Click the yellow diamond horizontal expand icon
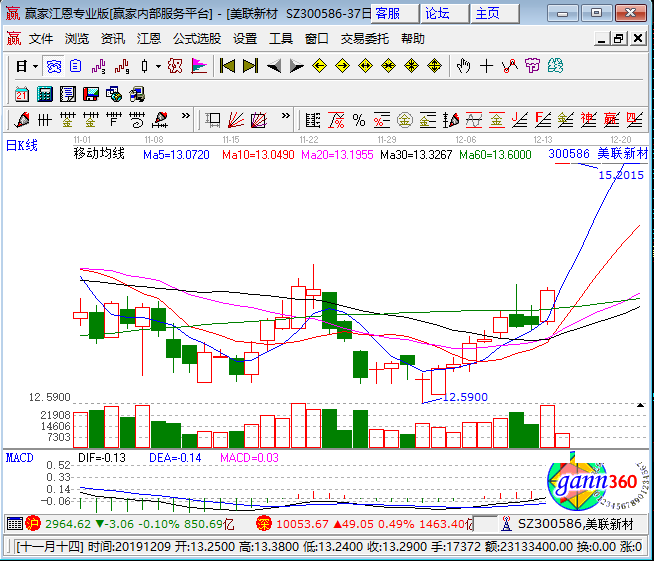The image size is (654, 561). (x=365, y=66)
